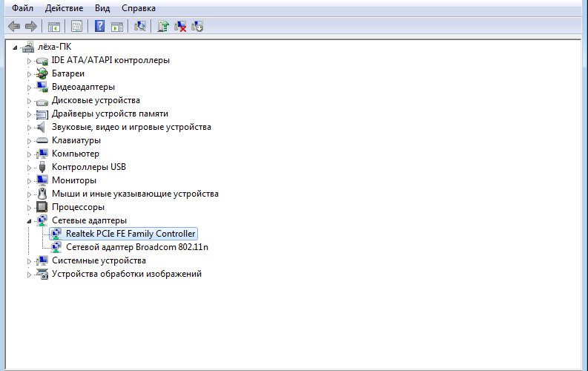Select Сетевой адаптер Broadcom 802.11n

pos(137,247)
